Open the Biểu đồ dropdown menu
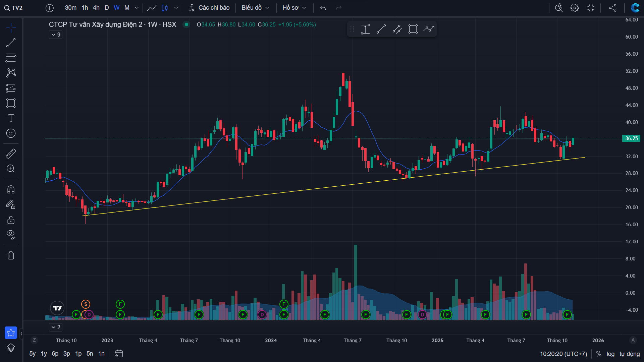This screenshot has width=644, height=362. coord(255,8)
